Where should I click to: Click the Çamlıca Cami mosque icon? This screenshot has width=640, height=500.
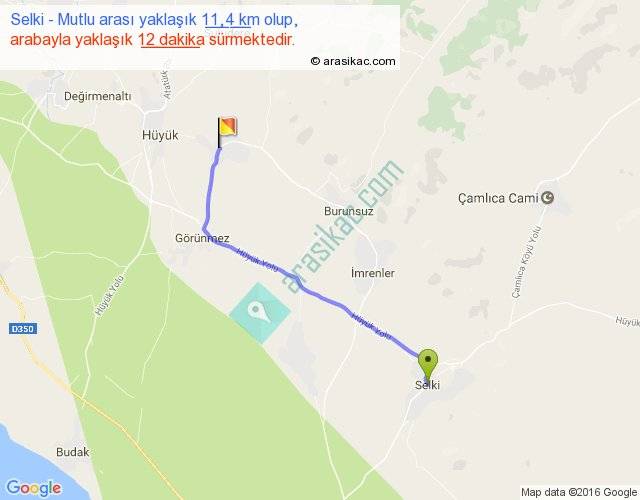(x=547, y=198)
